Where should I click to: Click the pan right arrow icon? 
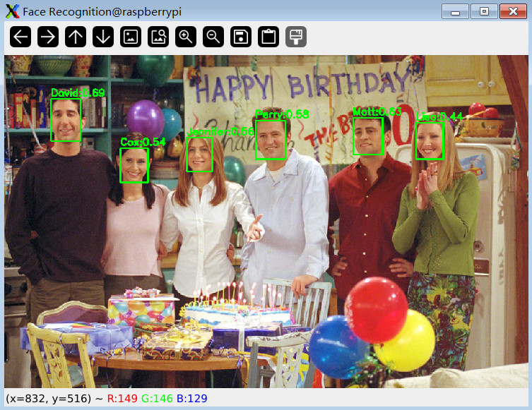point(48,37)
